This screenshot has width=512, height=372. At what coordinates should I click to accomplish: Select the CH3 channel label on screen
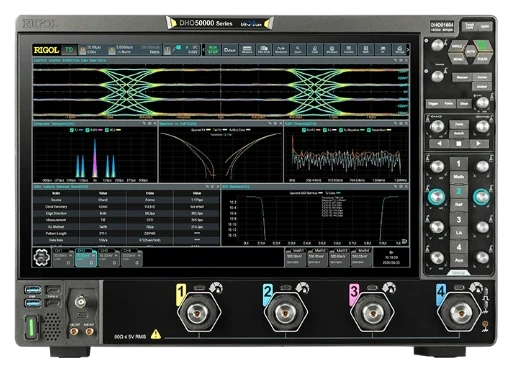coord(109,257)
